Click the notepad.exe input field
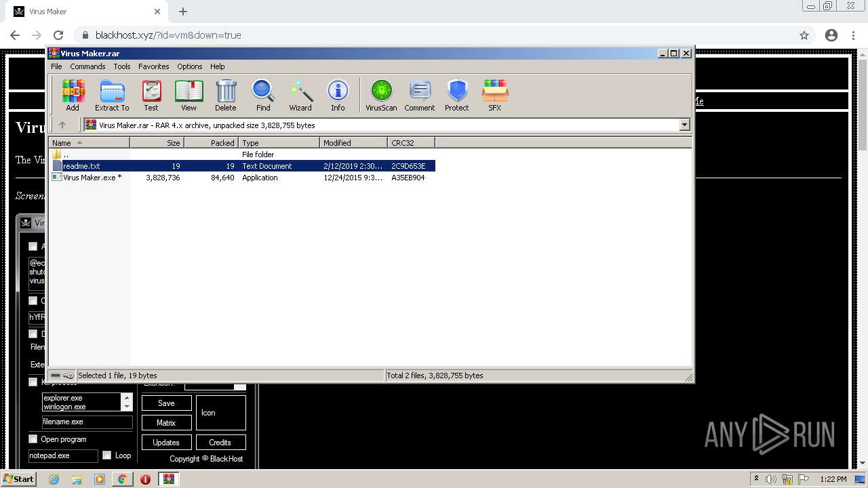This screenshot has height=488, width=868. (63, 456)
